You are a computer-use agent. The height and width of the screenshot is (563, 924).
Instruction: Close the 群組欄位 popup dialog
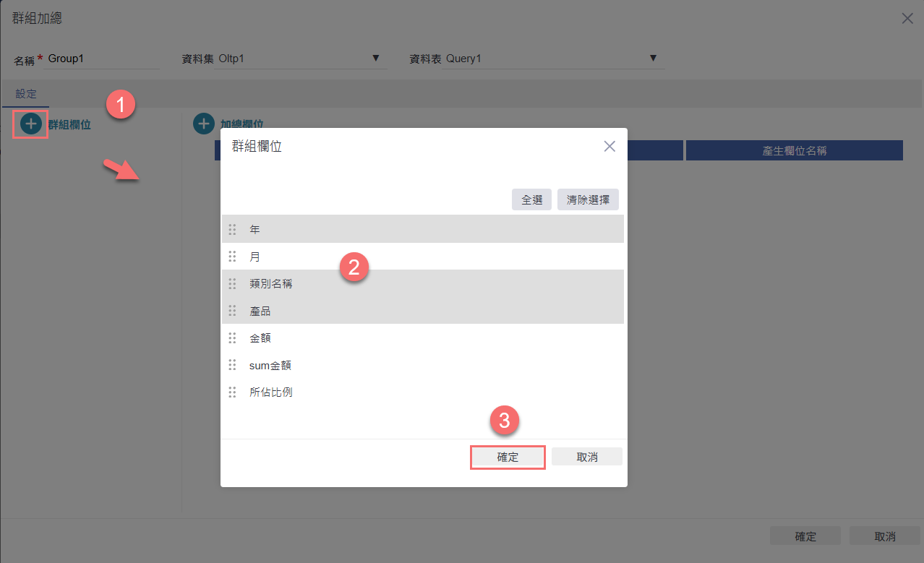pyautogui.click(x=609, y=147)
